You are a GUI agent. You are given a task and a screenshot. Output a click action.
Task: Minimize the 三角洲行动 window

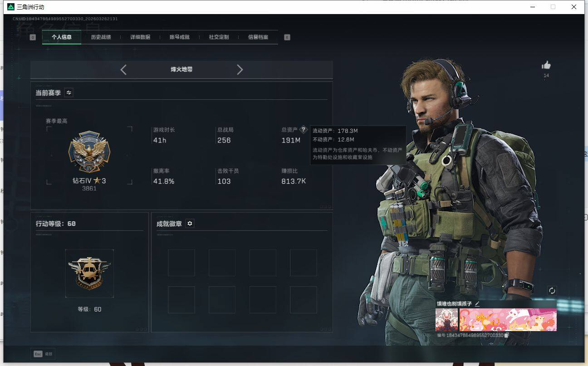click(532, 7)
